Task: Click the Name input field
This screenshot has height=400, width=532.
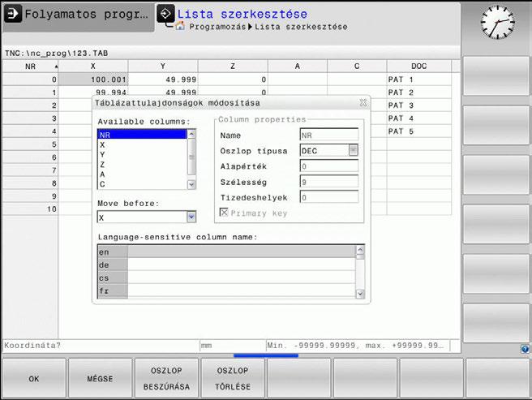Action: tap(329, 135)
